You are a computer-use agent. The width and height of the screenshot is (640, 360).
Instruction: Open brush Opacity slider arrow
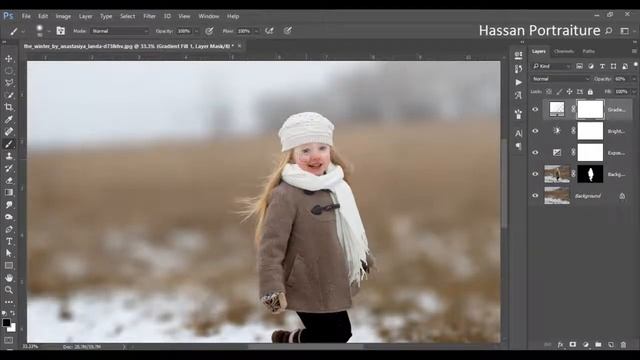point(196,31)
